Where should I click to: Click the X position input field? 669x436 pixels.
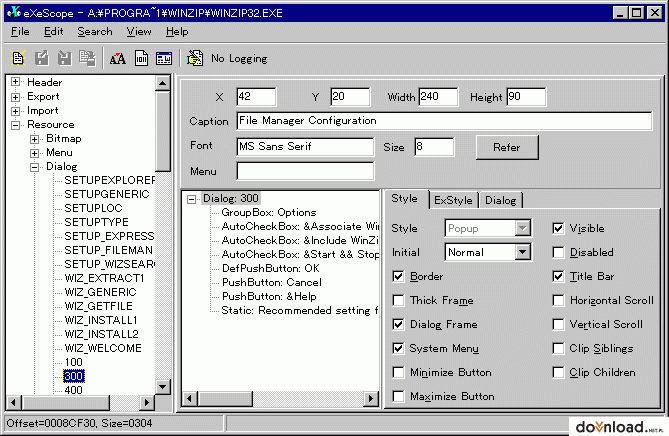click(256, 97)
